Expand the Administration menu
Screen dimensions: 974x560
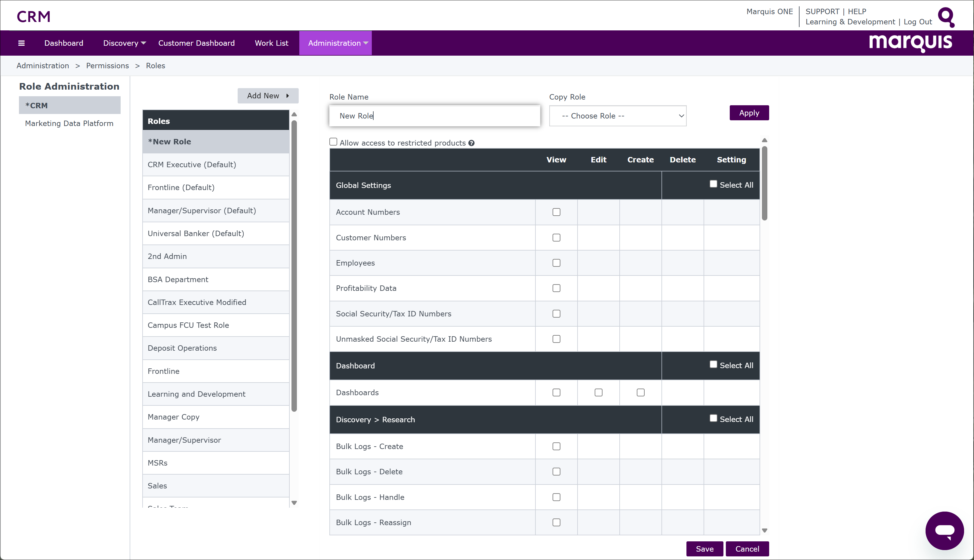point(335,43)
